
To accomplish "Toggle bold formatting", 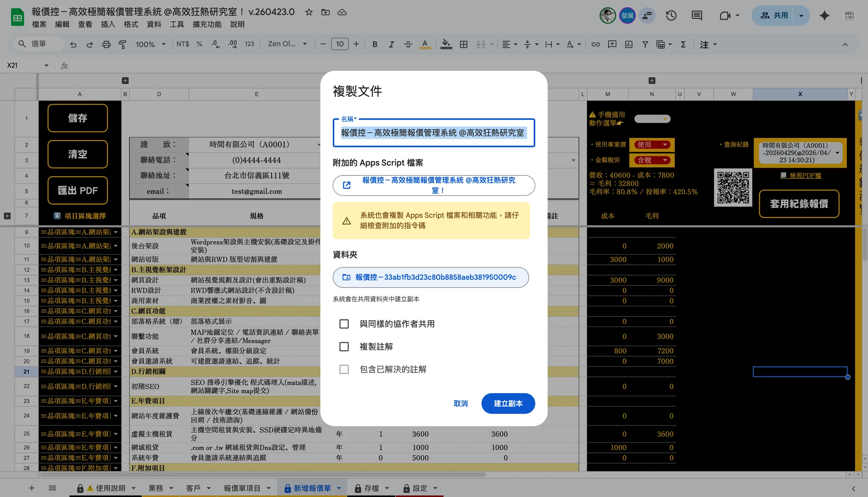I will (375, 44).
